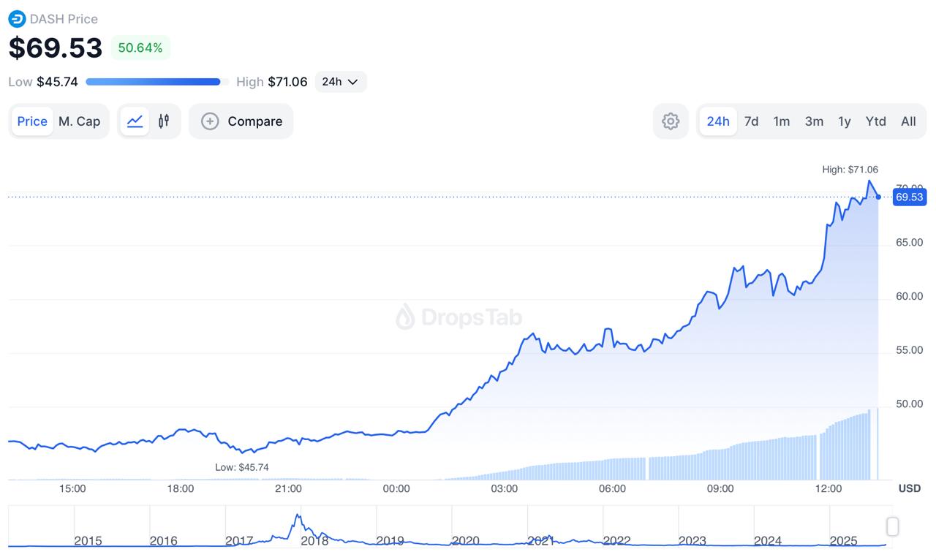Select the Price toggle
This screenshot has width=936, height=560.
pos(32,121)
